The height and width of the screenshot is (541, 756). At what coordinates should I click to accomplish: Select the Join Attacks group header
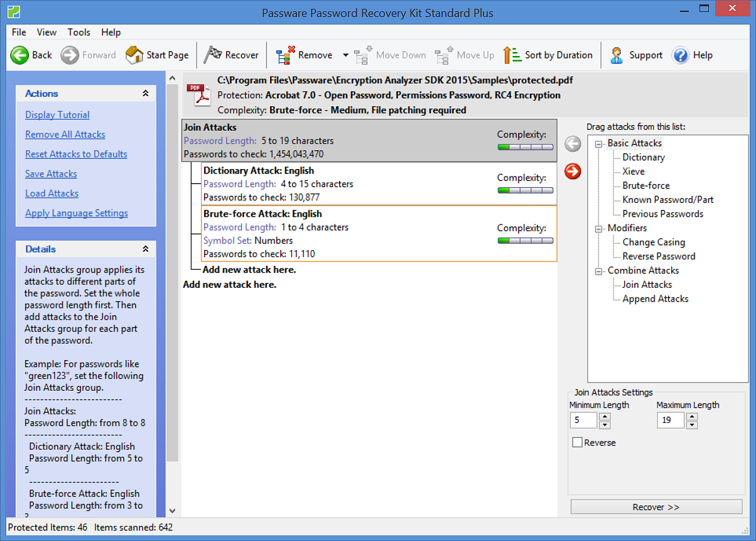(369, 141)
